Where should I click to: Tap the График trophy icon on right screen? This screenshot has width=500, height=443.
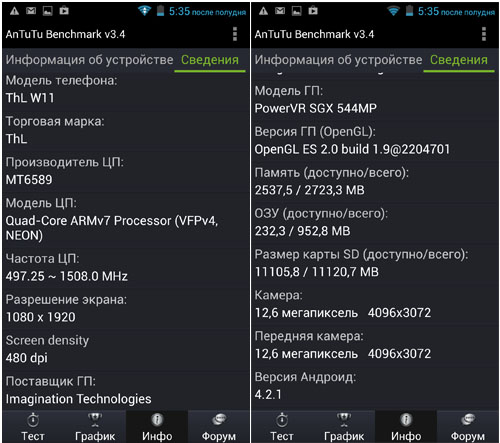pos(344,420)
